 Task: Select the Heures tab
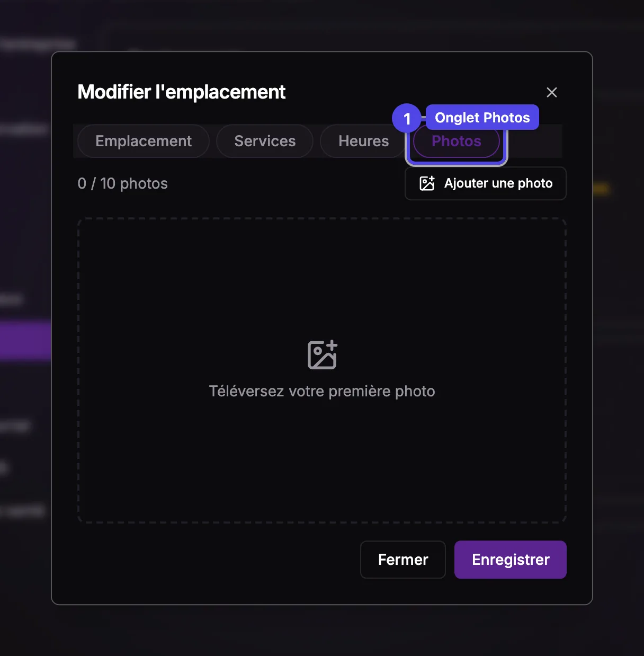tap(363, 141)
